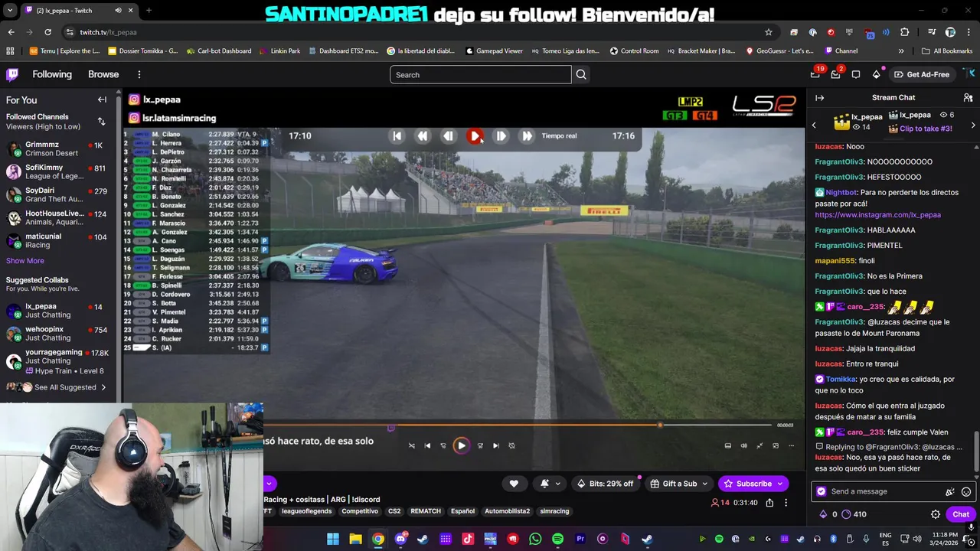
Task: Open Chrome apps grid in bookmarks bar
Action: [10, 51]
